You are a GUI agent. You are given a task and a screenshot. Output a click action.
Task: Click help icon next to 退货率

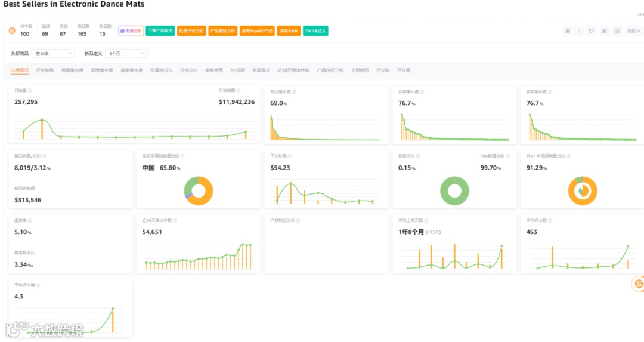(30, 221)
